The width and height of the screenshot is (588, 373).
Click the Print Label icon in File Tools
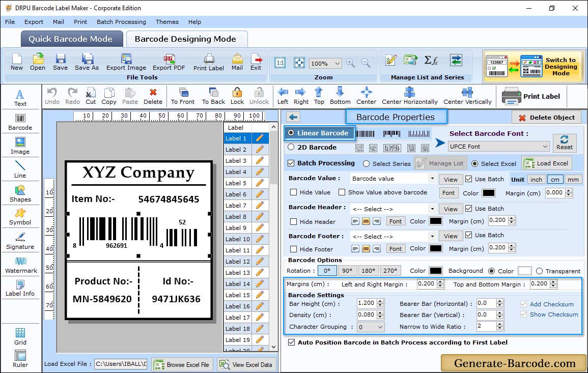tap(209, 62)
